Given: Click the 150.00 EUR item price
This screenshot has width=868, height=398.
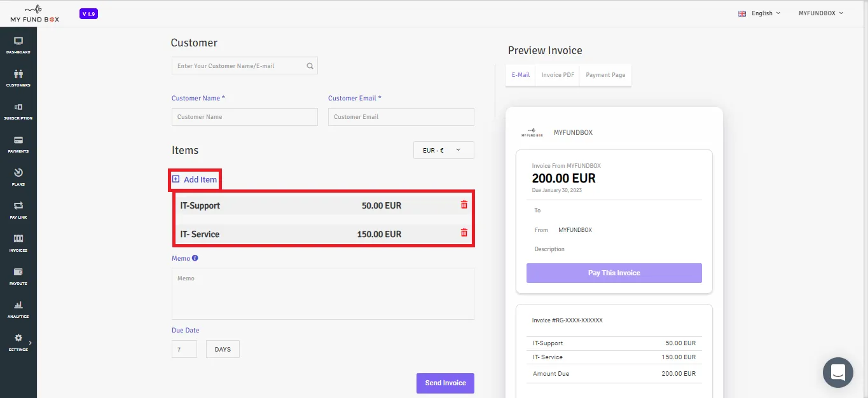Looking at the screenshot, I should pos(380,234).
